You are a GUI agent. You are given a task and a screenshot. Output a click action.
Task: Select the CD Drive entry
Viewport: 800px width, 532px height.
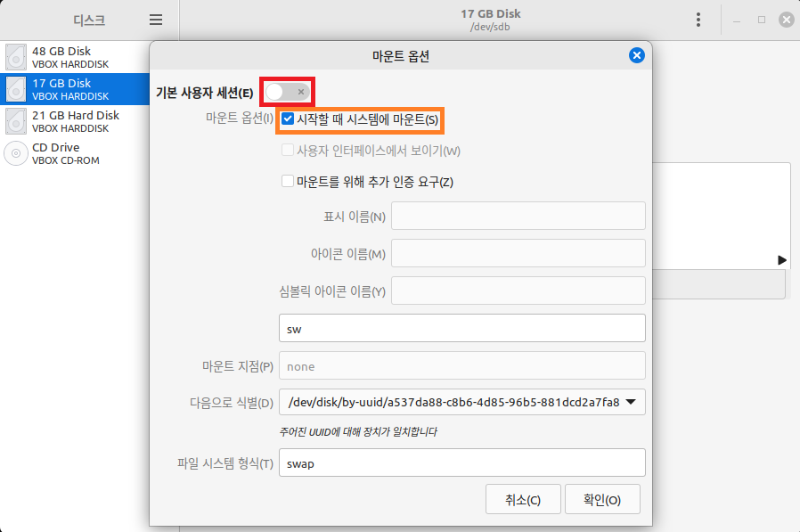[x=75, y=153]
